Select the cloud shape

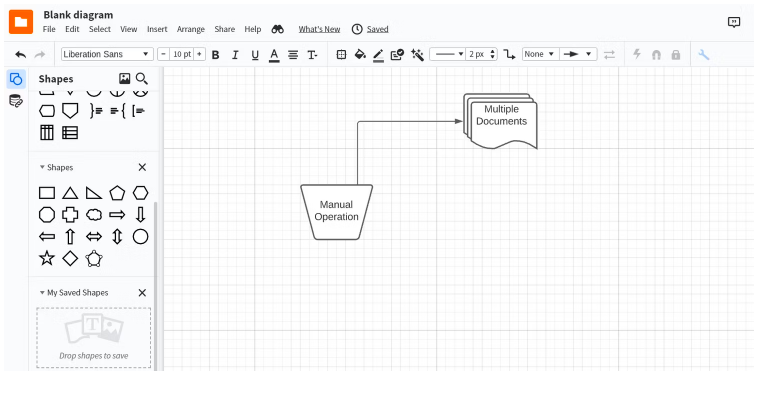coord(94,215)
